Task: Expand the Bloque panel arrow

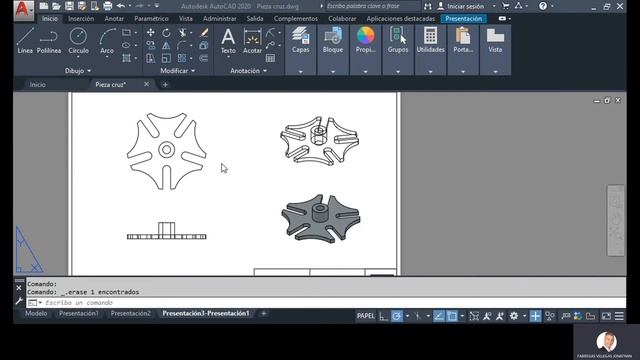Action: point(333,71)
